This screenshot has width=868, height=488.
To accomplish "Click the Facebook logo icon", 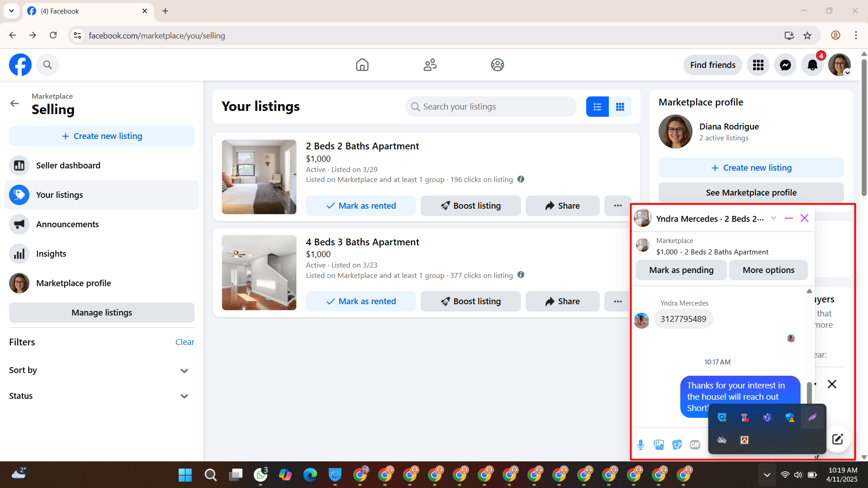I will point(20,65).
